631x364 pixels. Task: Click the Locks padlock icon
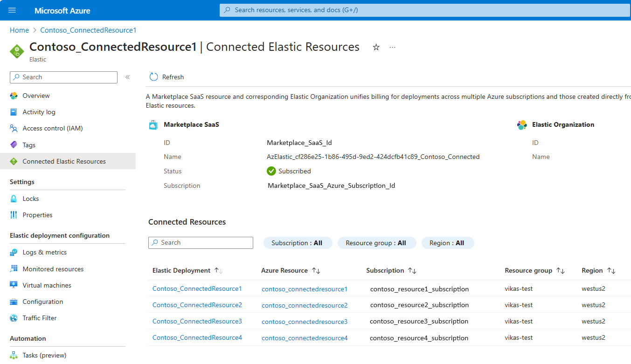[14, 199]
